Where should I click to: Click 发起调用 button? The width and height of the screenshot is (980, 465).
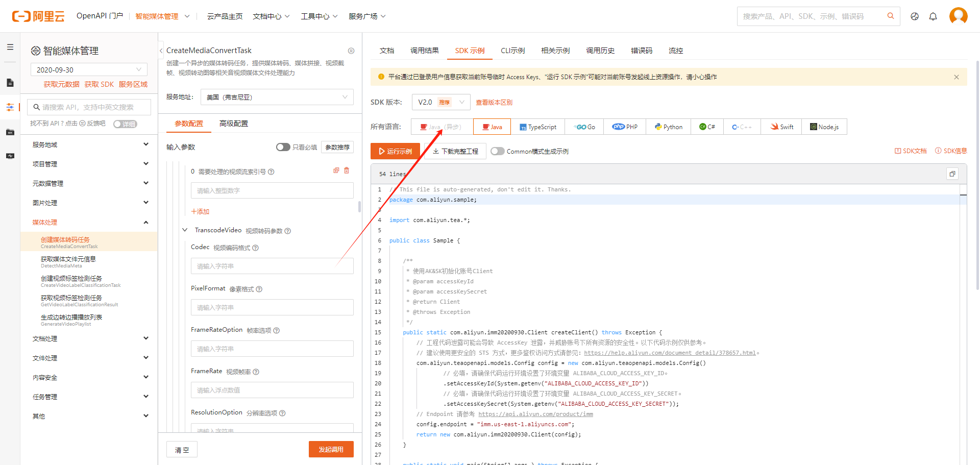point(331,449)
